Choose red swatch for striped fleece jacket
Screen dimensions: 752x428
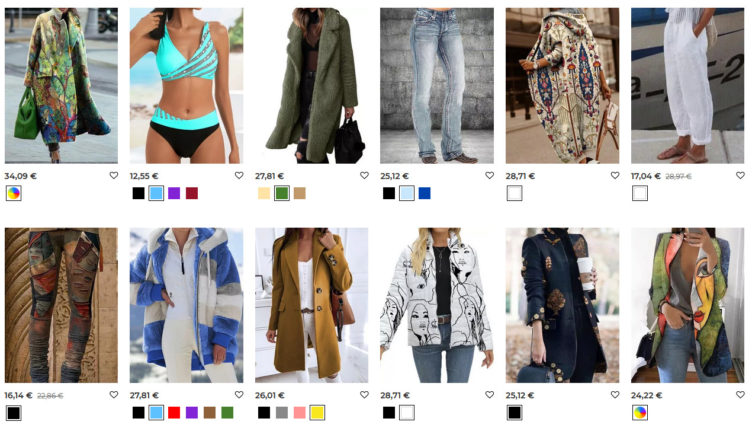click(174, 413)
